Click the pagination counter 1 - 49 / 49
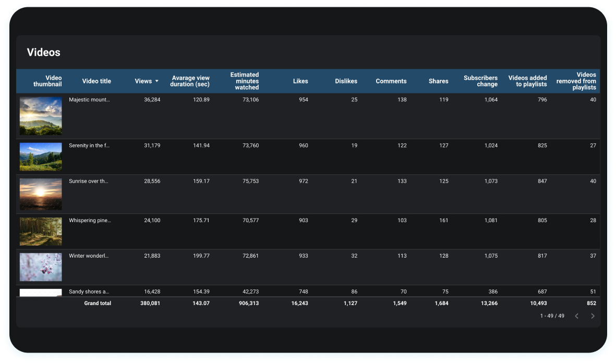The height and width of the screenshot is (364, 616). click(x=552, y=316)
